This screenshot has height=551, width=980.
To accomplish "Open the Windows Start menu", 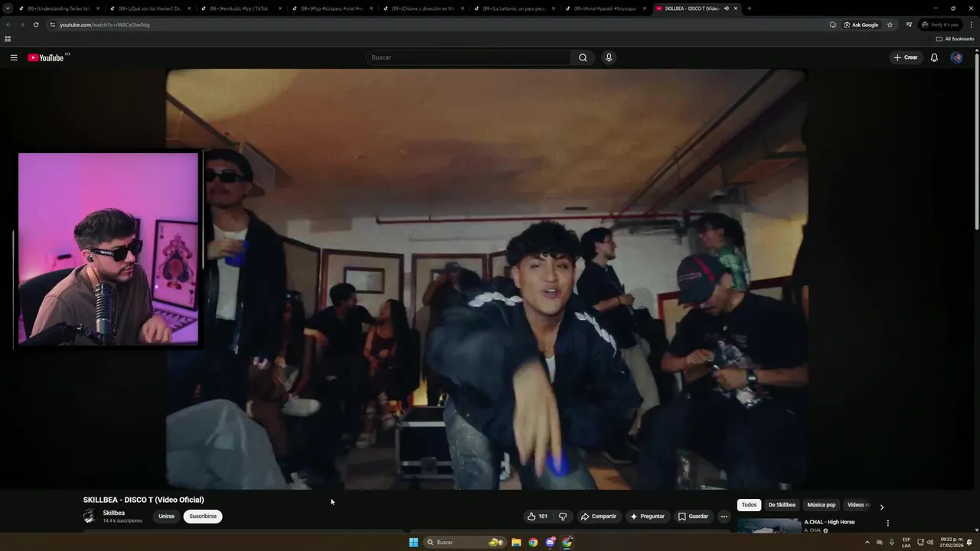I will [x=413, y=542].
